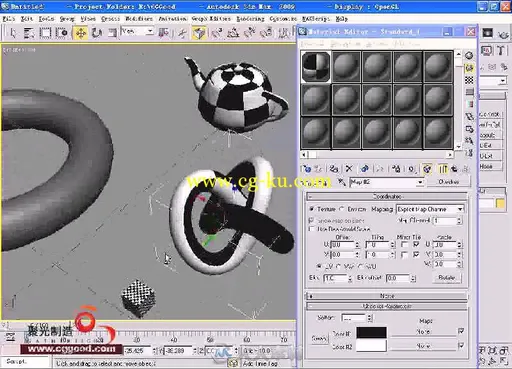This screenshot has width=512, height=369.
Task: Toggle Color #1 map enable checkbox
Action: (x=461, y=331)
